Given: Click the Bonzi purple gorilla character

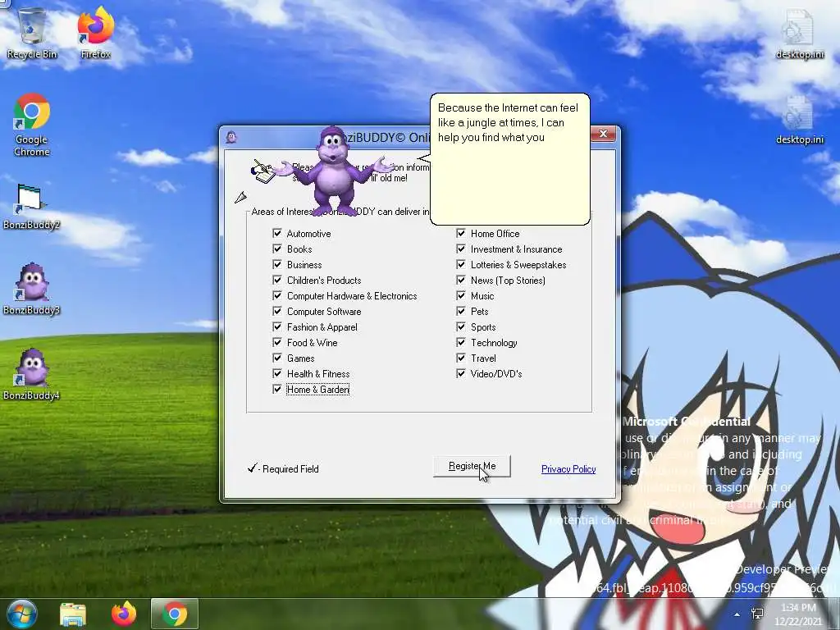Looking at the screenshot, I should (333, 171).
